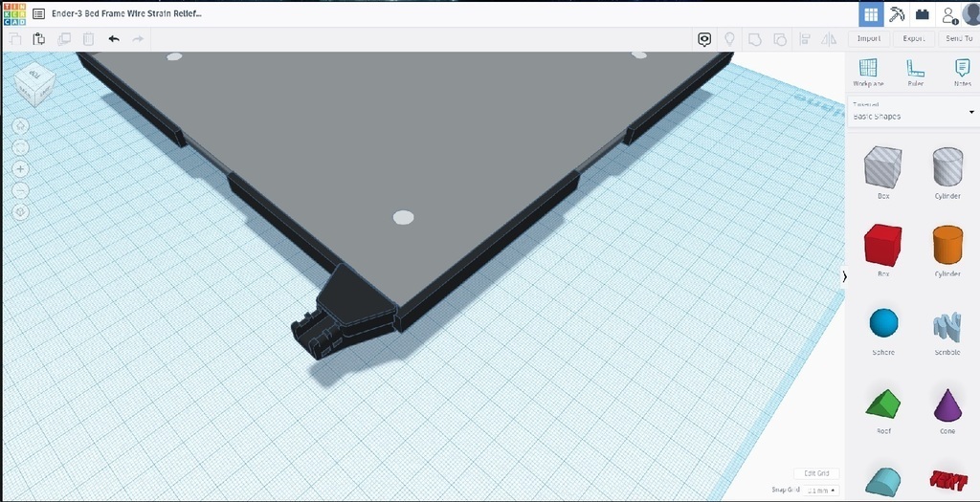Screen dimensions: 980x502
Task: Click the Tinkercad logo
Action: pos(13,13)
